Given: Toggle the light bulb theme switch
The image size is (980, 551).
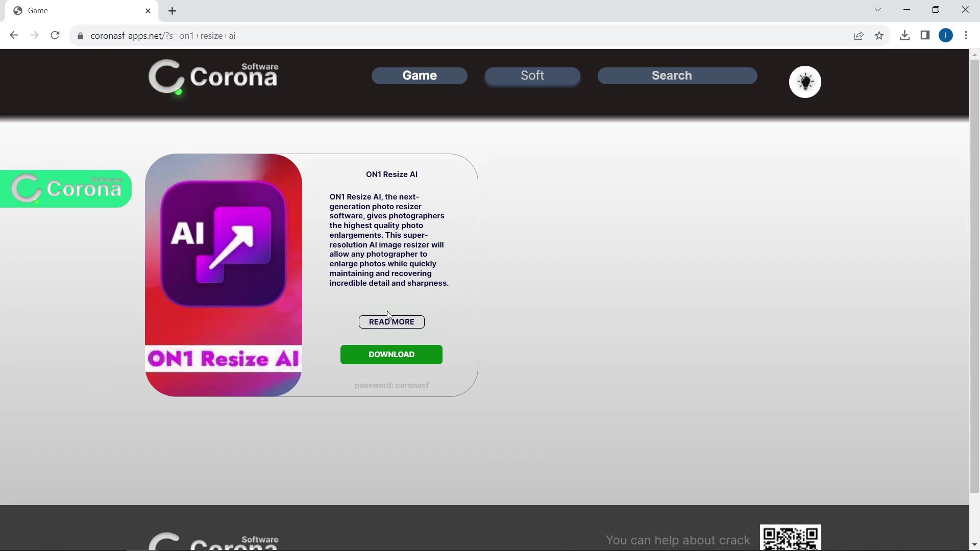Looking at the screenshot, I should point(805,82).
